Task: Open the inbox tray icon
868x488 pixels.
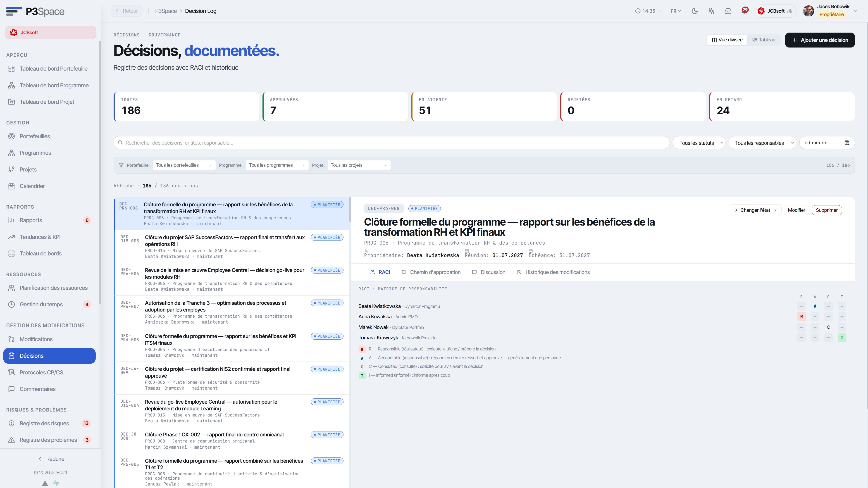Action: click(728, 11)
